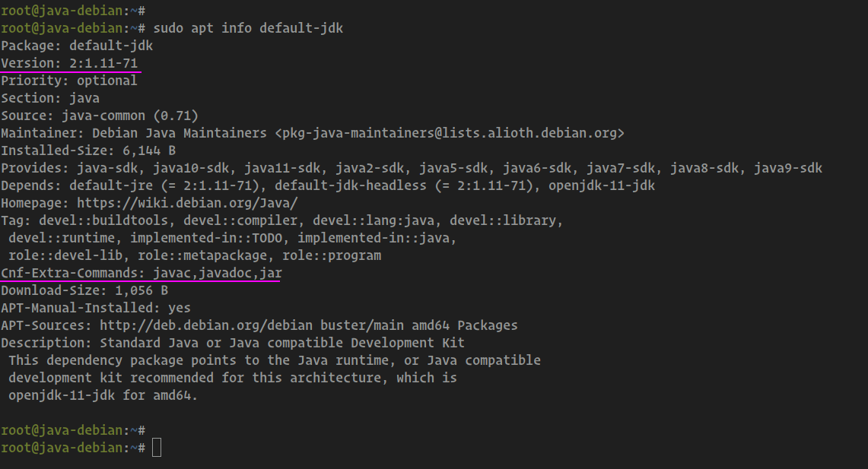This screenshot has width=868, height=469.
Task: Click the underlined Version 2:1.11-71 line
Action: point(69,63)
